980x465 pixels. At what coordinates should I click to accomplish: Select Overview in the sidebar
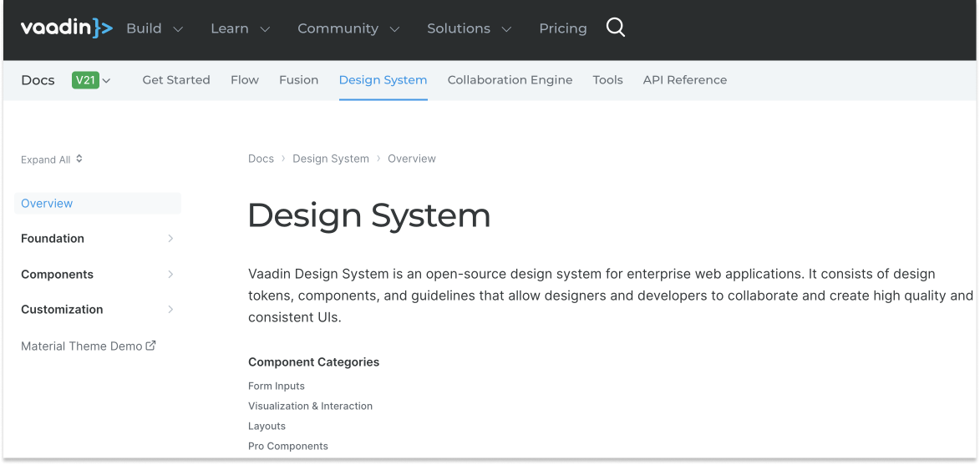click(x=98, y=204)
